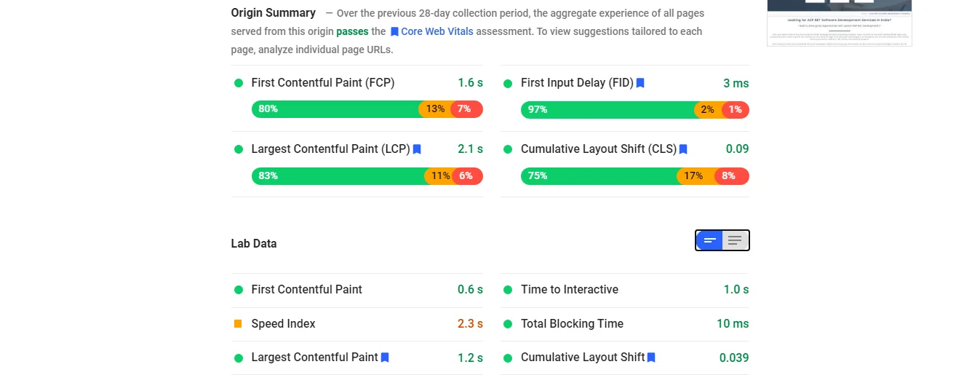Click the bookmark icon beside Lab Data Largest Contentful Paint
This screenshot has height=375, width=980.
[x=385, y=358]
